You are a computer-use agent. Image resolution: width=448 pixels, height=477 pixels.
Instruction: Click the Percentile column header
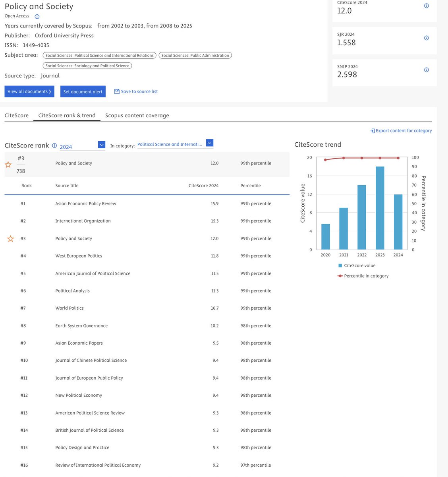pyautogui.click(x=251, y=186)
